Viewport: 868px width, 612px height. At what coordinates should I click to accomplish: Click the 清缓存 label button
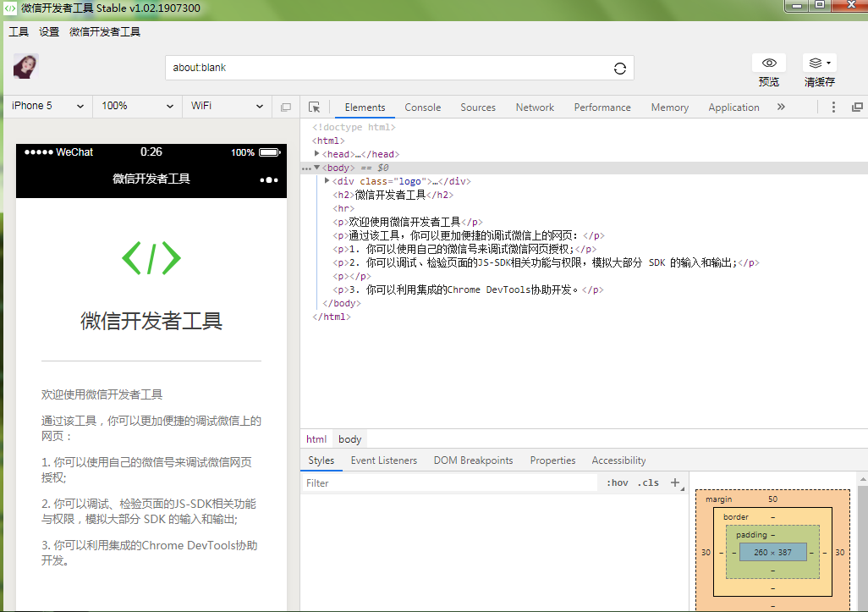click(819, 82)
